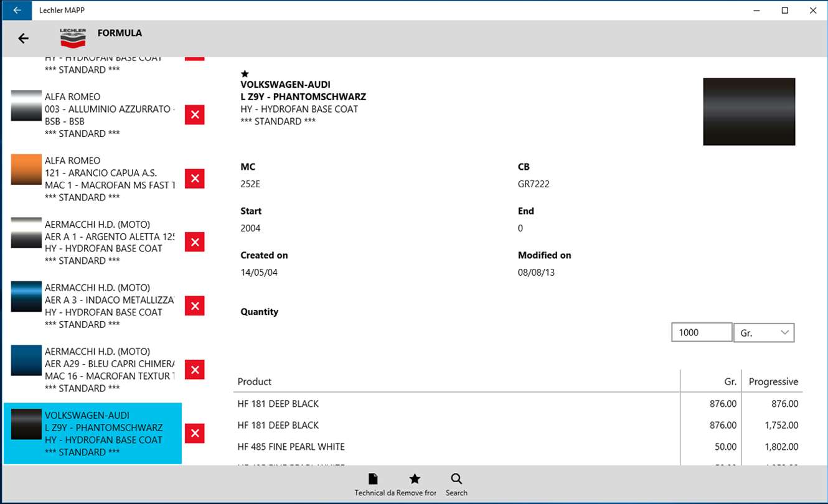Open the Gr. unit dropdown
The height and width of the screenshot is (504, 828).
click(x=764, y=332)
